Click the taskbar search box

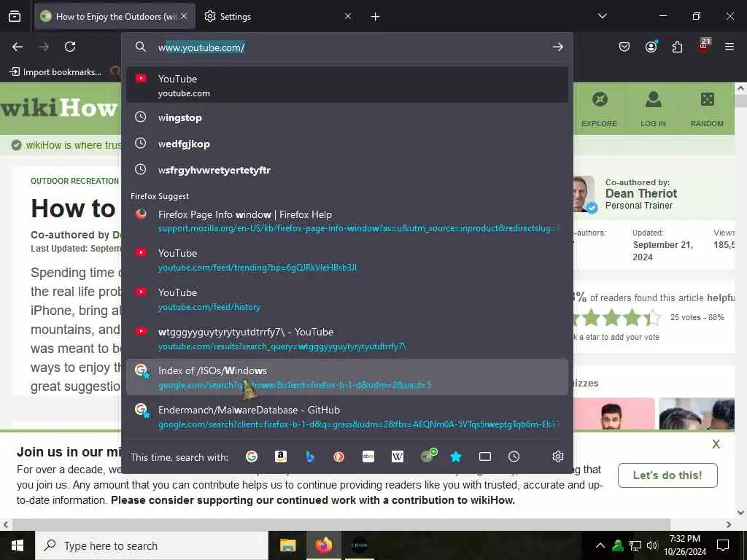[x=152, y=545]
